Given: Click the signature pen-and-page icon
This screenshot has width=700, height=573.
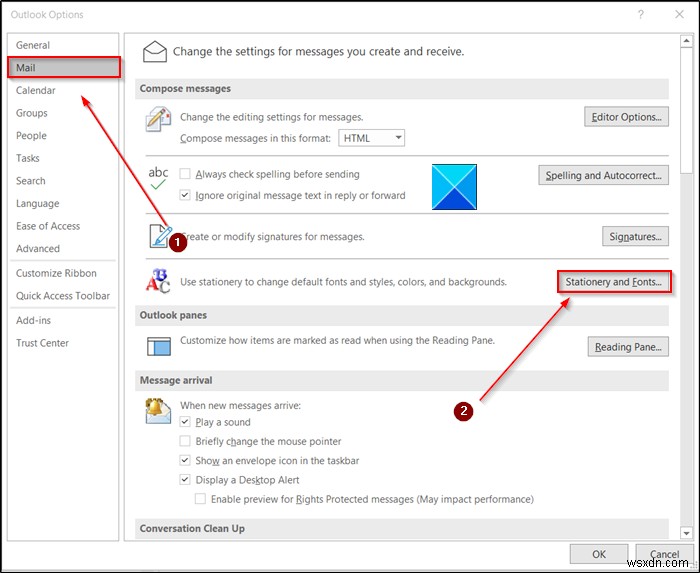Looking at the screenshot, I should pyautogui.click(x=160, y=237).
